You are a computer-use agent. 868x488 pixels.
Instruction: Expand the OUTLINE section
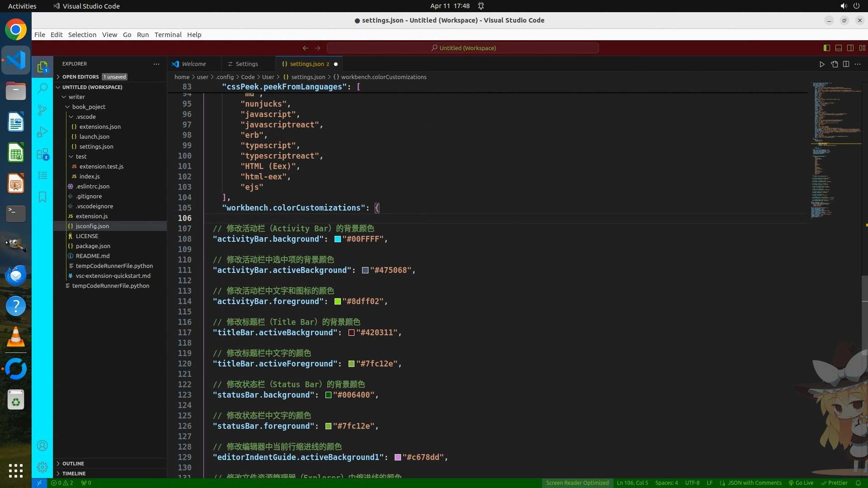point(73,464)
